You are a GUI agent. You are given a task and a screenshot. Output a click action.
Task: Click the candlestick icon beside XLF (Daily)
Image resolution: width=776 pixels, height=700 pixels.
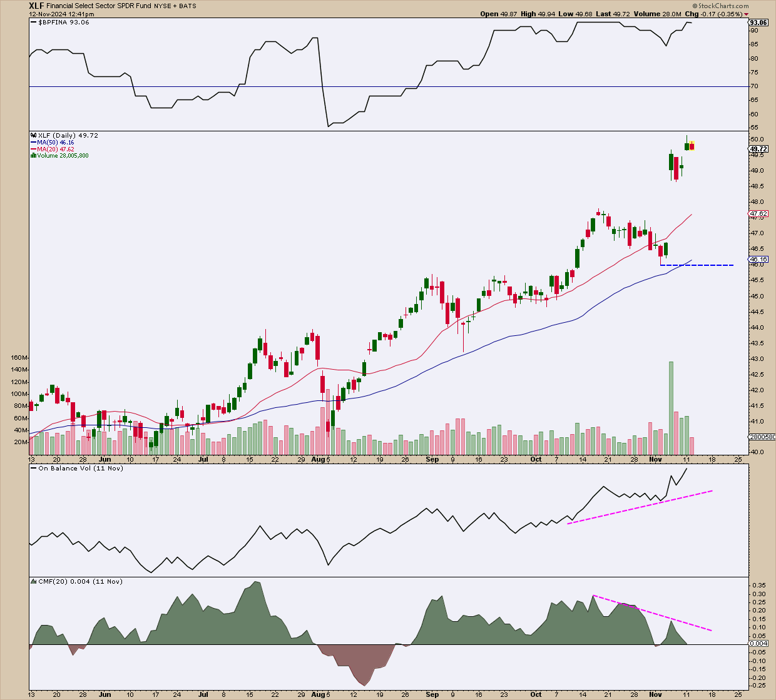click(33, 135)
